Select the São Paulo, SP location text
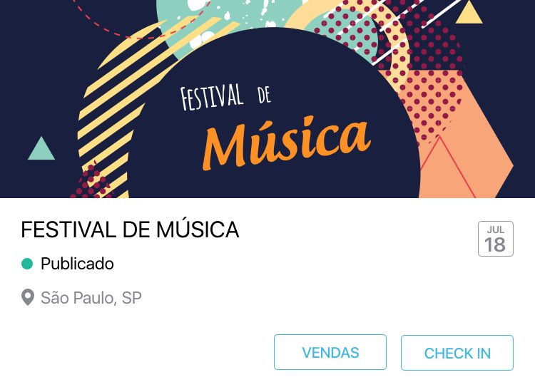535x392 pixels. coord(91,297)
